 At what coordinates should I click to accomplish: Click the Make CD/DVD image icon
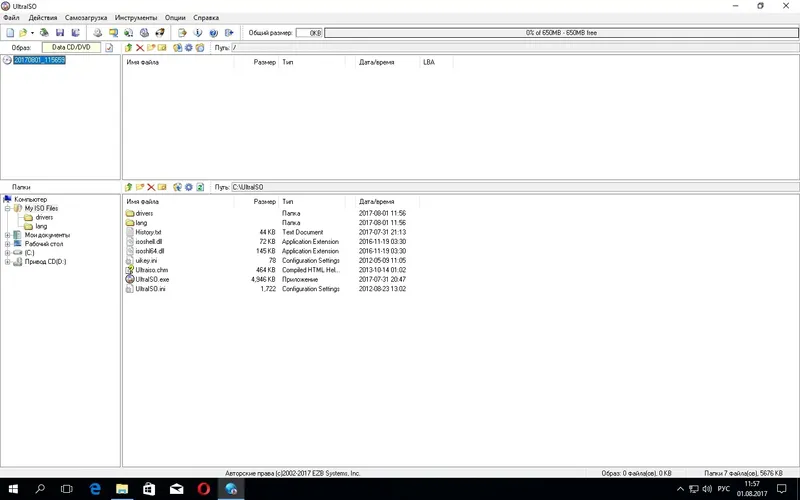coord(97,33)
